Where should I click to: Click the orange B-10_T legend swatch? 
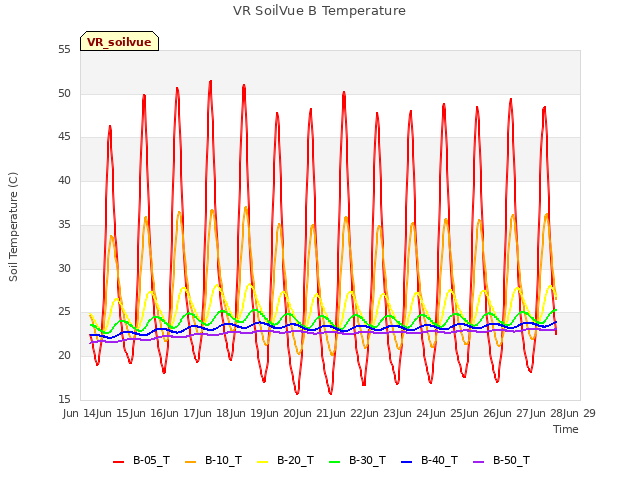click(191, 462)
